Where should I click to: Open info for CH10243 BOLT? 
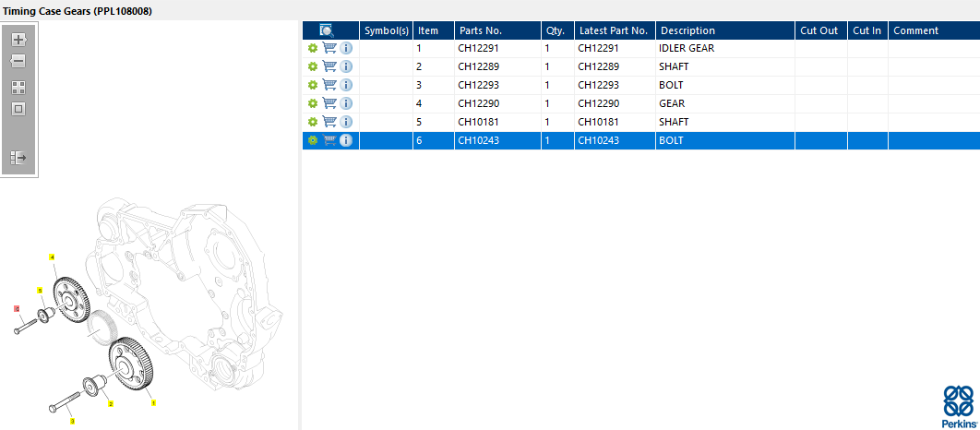(346, 140)
